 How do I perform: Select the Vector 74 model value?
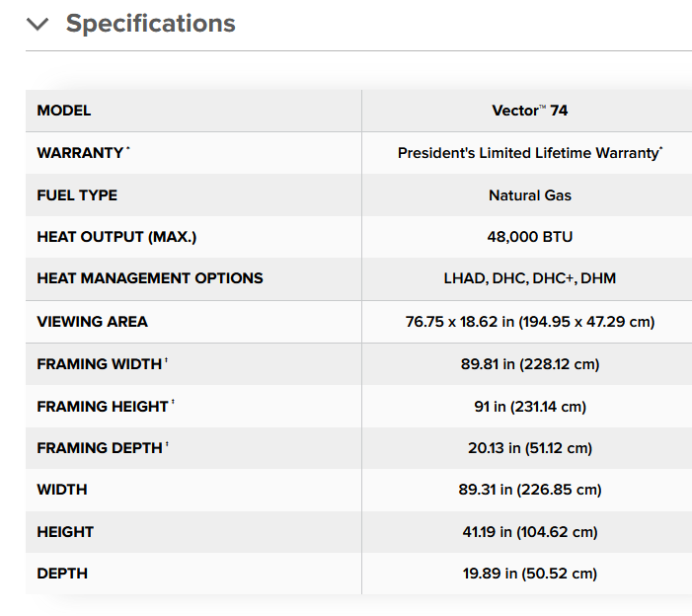pos(529,111)
